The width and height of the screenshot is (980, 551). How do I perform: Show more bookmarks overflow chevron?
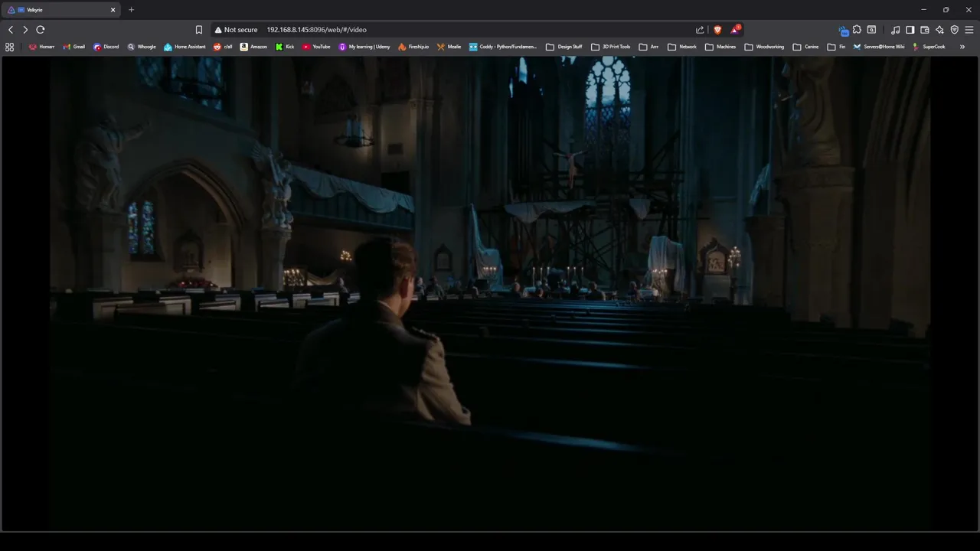962,47
